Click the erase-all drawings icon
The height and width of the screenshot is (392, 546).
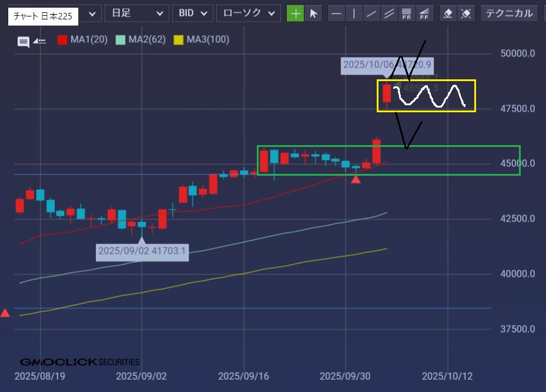point(465,14)
